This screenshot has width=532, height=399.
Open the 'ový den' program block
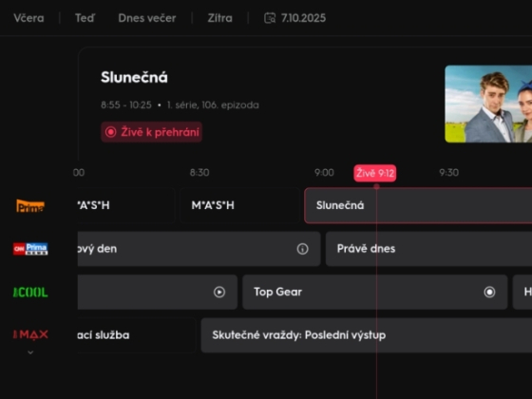pyautogui.click(x=199, y=249)
